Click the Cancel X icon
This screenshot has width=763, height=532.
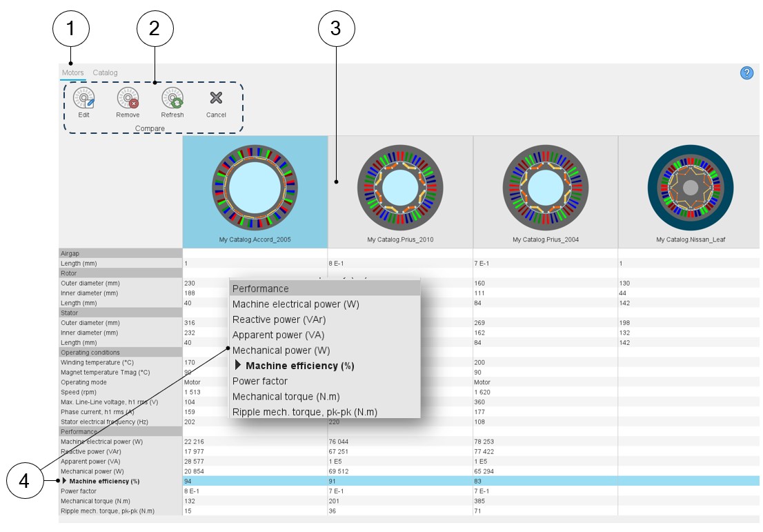click(x=216, y=99)
